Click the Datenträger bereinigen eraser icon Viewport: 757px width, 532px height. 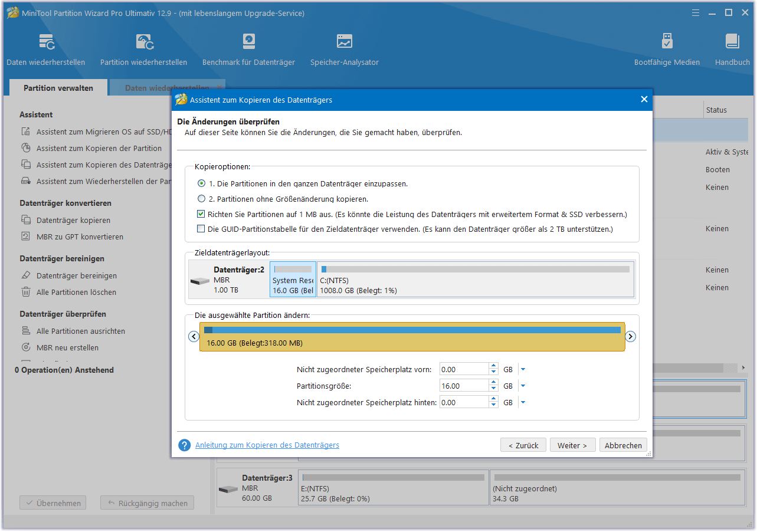pos(26,276)
